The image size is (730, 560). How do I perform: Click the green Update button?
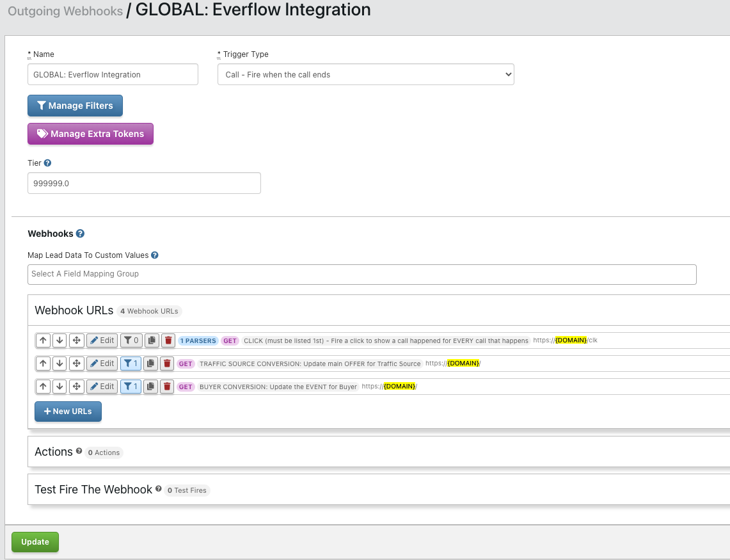pyautogui.click(x=35, y=542)
